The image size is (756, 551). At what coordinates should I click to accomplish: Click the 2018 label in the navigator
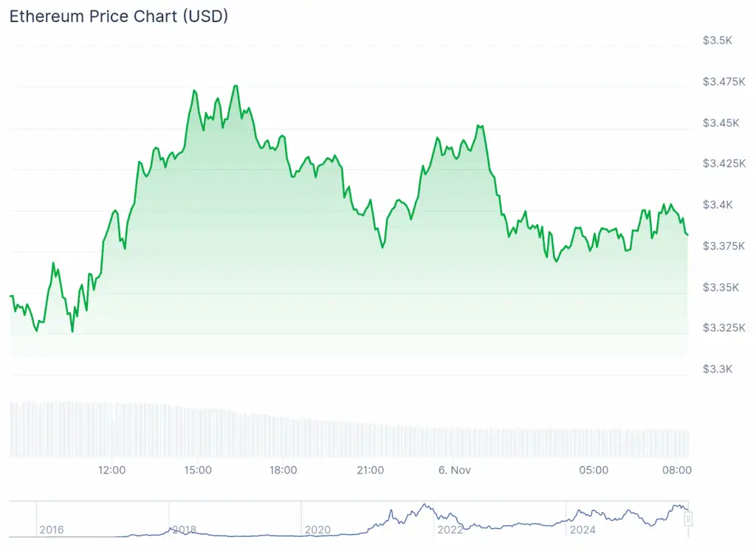point(184,530)
